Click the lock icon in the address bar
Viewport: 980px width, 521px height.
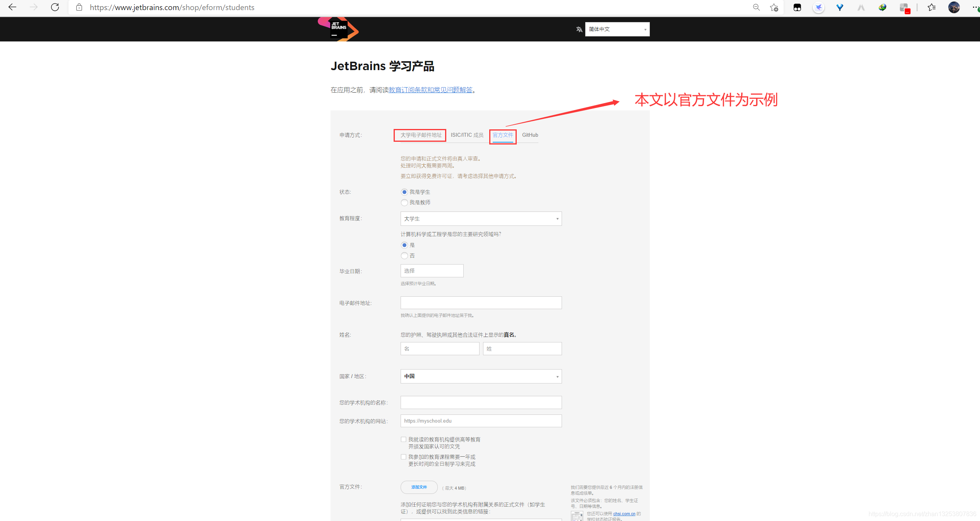pyautogui.click(x=79, y=7)
